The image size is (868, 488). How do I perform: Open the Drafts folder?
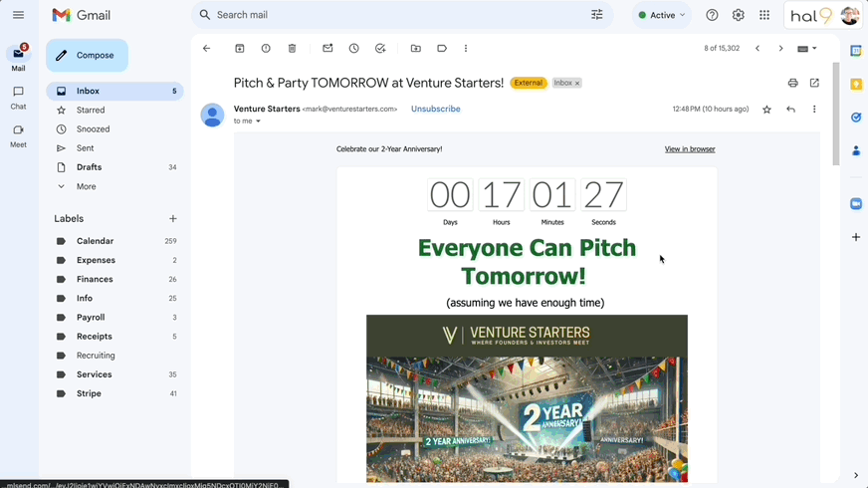[89, 167]
